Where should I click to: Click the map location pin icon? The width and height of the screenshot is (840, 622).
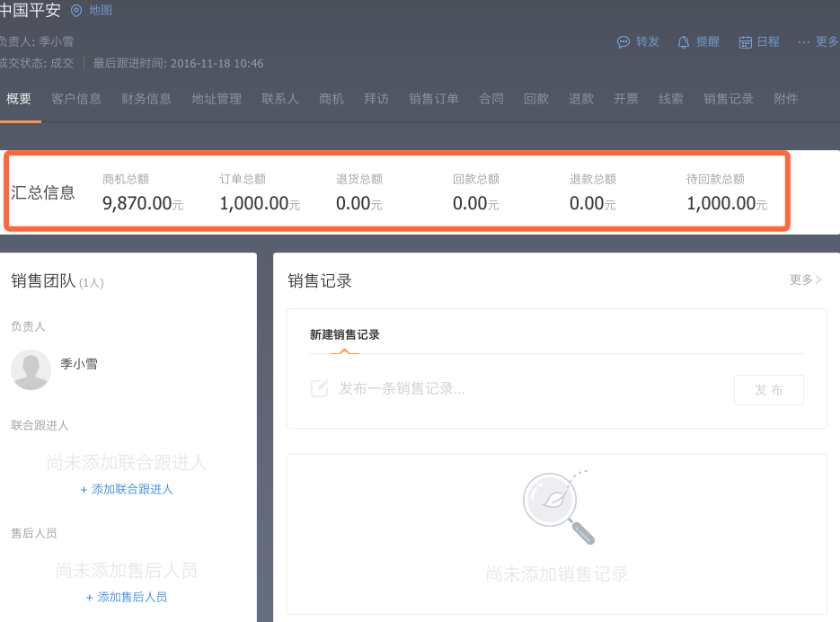[x=75, y=11]
